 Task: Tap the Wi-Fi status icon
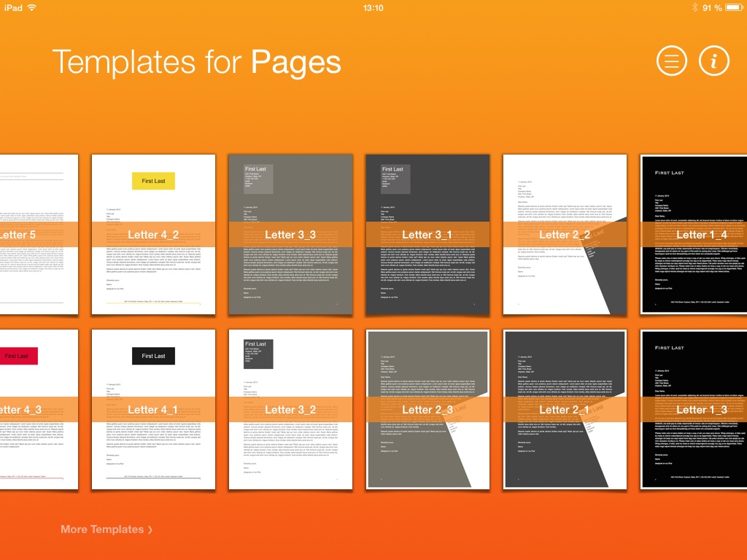32,7
